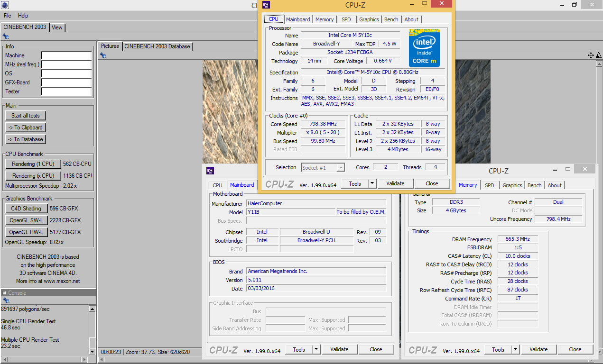The width and height of the screenshot is (603, 364).
Task: Open the Tools dropdown arrow in the Memory window
Action: (515, 349)
